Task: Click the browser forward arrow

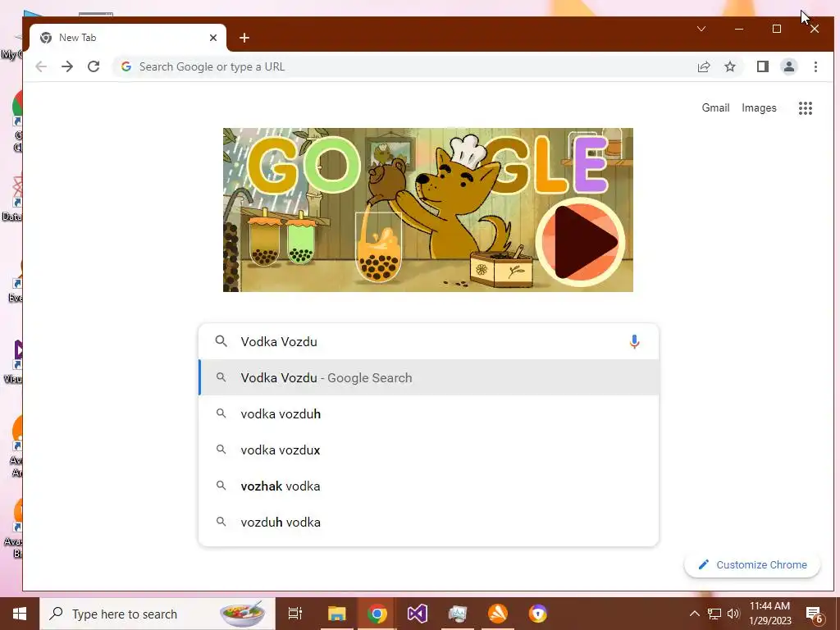Action: point(67,66)
